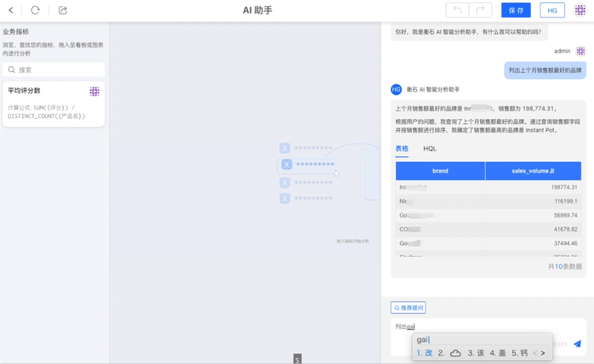Click the S icon on the taskbar
This screenshot has height=364, width=594.
[297, 359]
